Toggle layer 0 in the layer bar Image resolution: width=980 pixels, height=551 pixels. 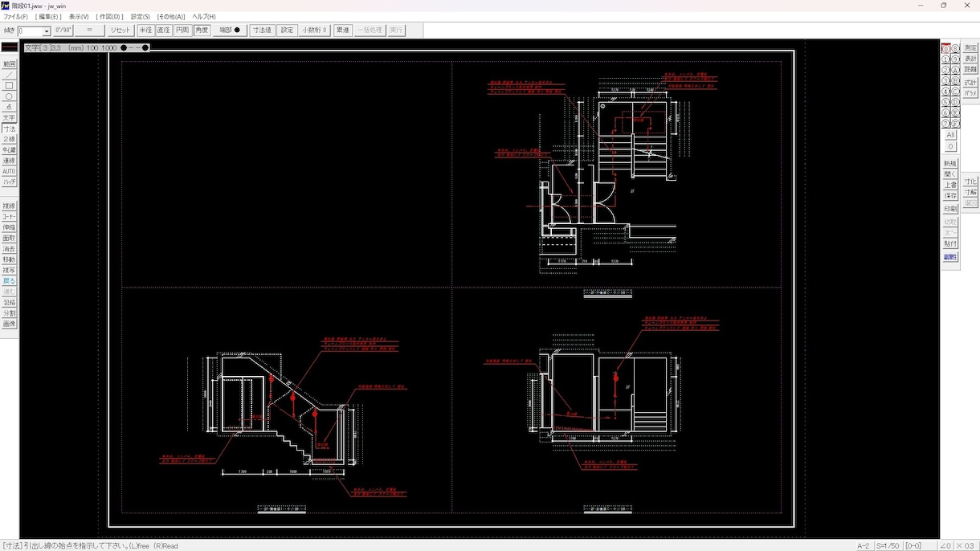coord(946,49)
